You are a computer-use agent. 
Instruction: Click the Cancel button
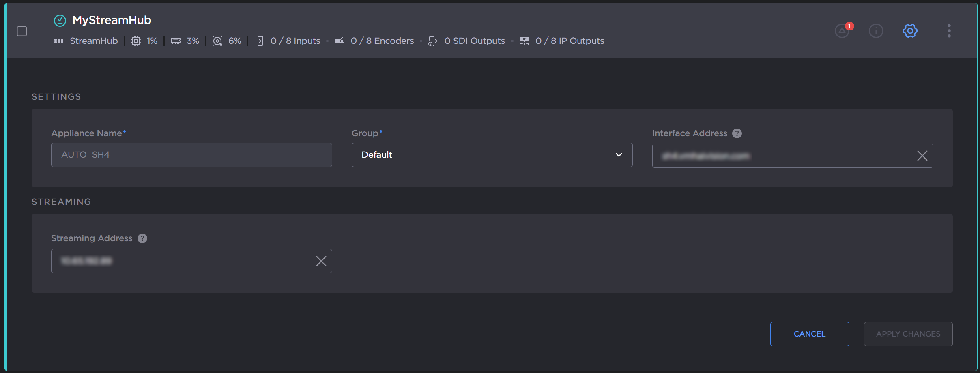(810, 334)
